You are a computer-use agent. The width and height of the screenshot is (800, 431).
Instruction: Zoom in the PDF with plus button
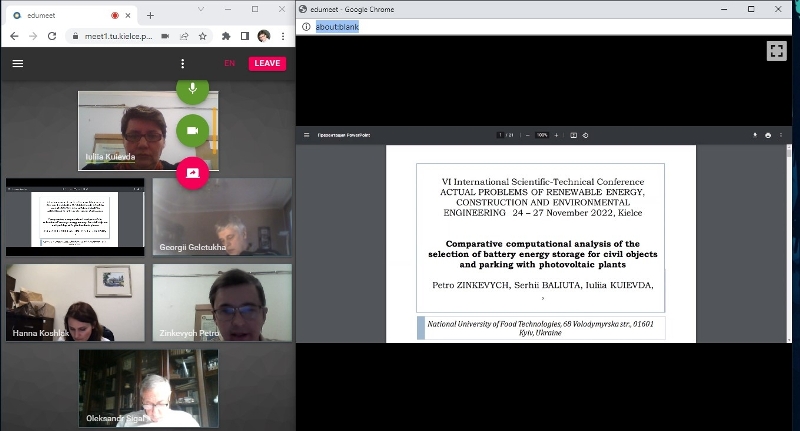click(556, 135)
